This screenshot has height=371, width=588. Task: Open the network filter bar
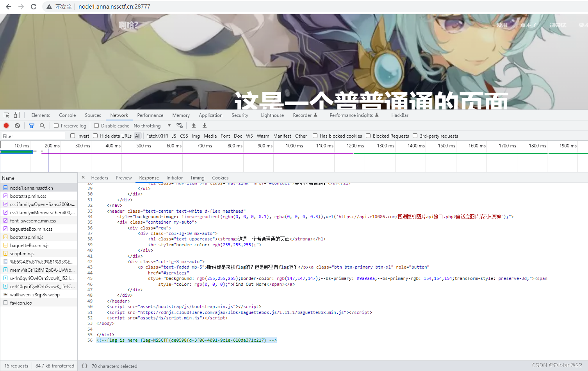(31, 125)
